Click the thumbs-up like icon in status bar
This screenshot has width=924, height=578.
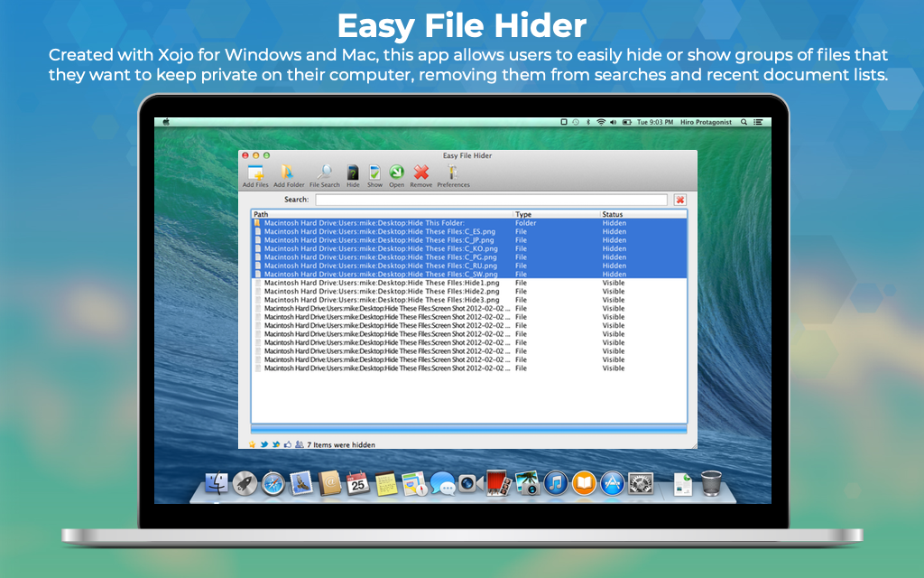click(288, 444)
